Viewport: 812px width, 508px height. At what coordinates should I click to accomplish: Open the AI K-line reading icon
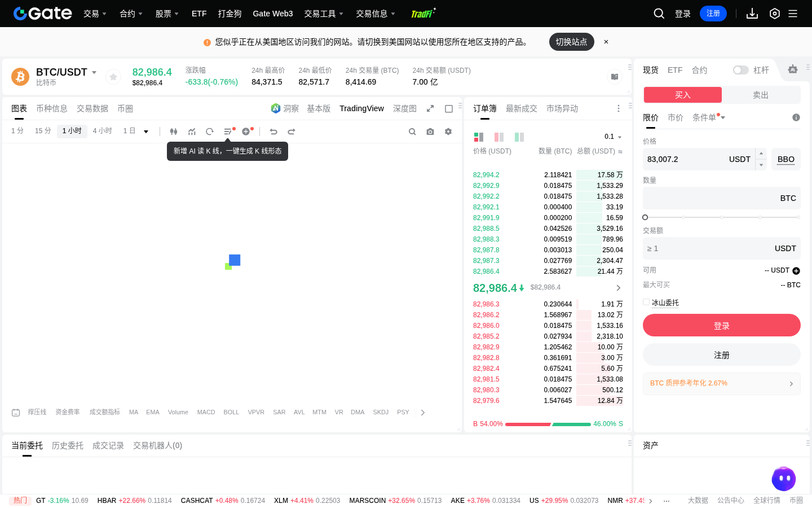(228, 132)
